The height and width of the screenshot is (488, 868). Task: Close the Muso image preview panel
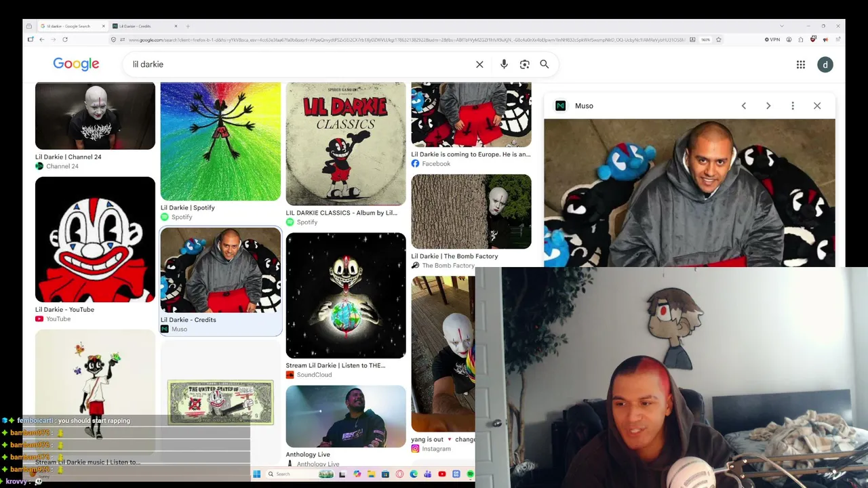(x=817, y=106)
